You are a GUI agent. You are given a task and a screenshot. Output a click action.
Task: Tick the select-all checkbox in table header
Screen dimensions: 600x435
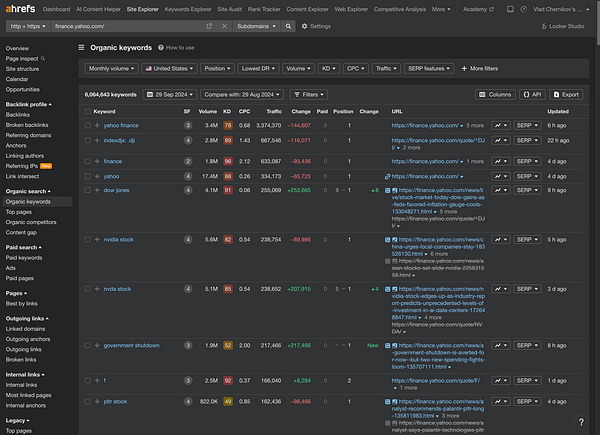88,111
